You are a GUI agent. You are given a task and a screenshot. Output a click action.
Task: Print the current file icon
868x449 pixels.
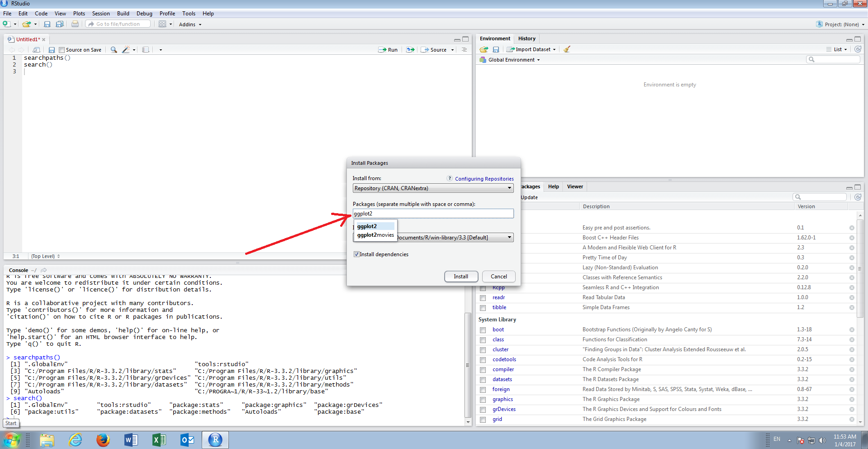coord(75,24)
